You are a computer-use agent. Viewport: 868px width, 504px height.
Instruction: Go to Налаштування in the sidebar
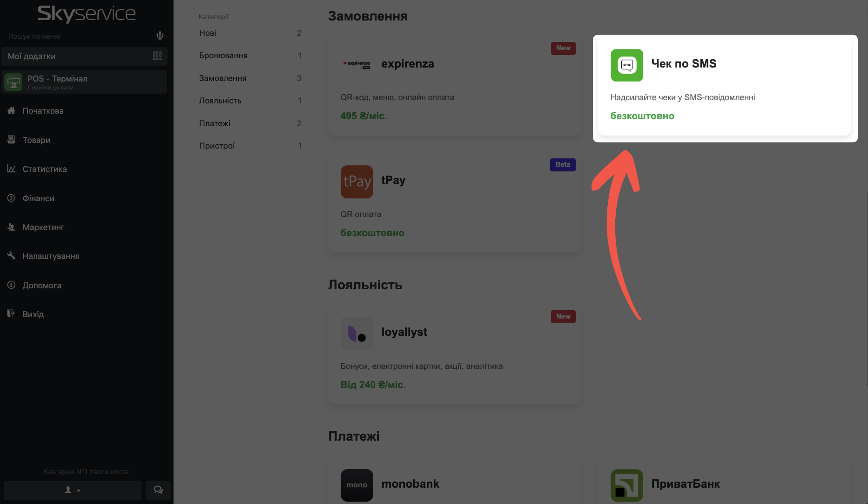(51, 256)
